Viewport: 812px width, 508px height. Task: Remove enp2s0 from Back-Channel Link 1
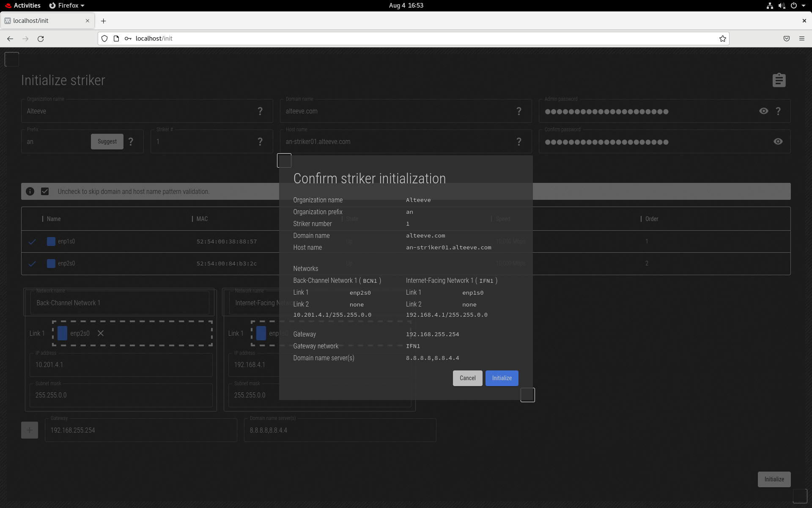coord(101,333)
